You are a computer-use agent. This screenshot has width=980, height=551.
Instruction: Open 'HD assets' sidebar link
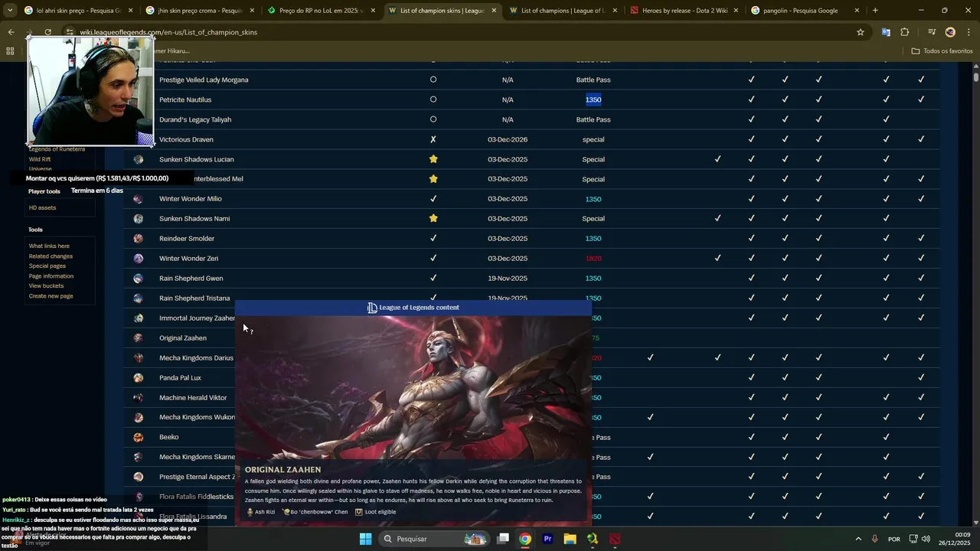pyautogui.click(x=42, y=208)
